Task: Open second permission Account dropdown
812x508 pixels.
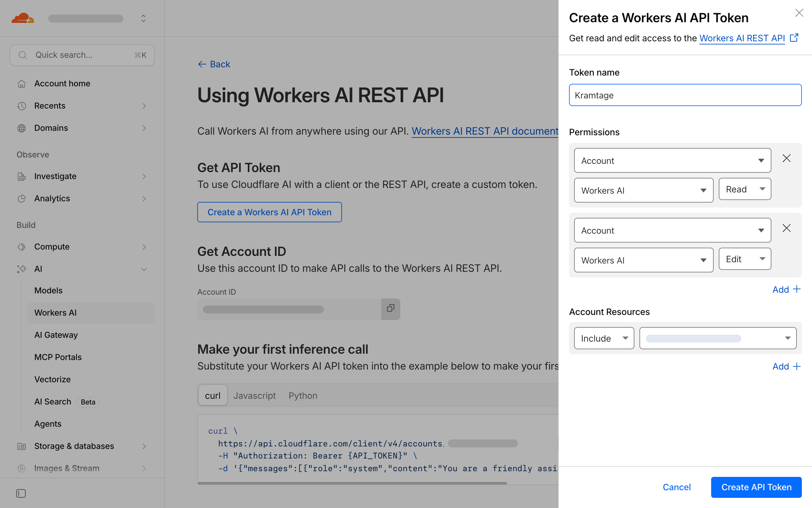Action: (672, 231)
